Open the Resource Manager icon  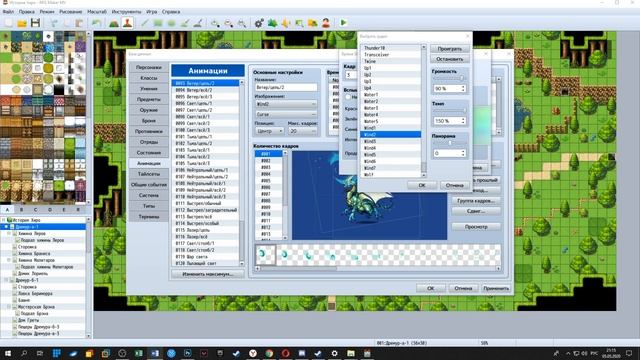tap(313, 23)
